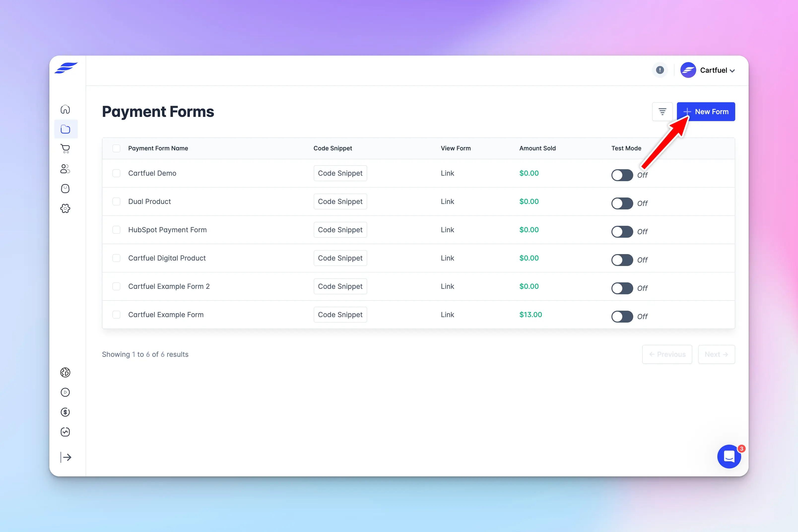
Task: Check the Cartfuel Example Form 2 checkbox
Action: (116, 286)
